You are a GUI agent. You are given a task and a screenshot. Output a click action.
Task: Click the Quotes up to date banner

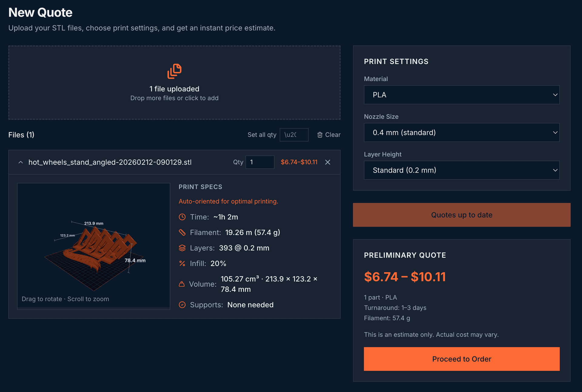click(x=461, y=215)
